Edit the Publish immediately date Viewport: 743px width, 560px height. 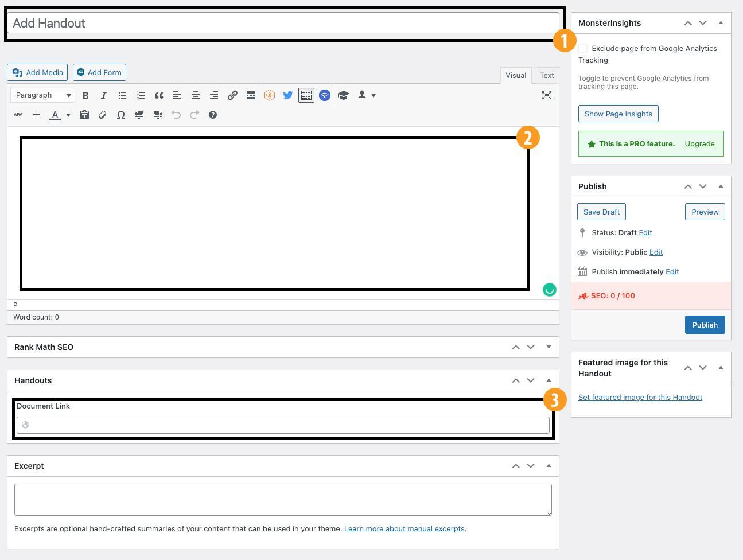[x=672, y=271]
